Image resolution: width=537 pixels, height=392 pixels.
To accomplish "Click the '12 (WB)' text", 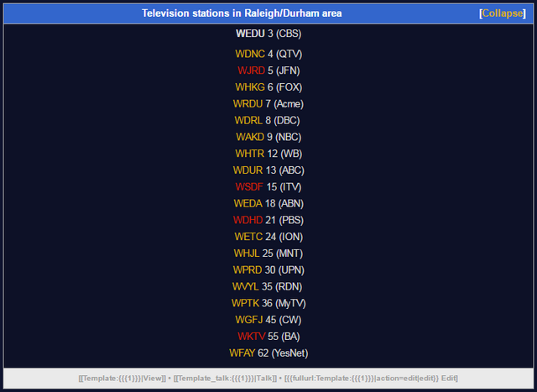I will pyautogui.click(x=284, y=154).
